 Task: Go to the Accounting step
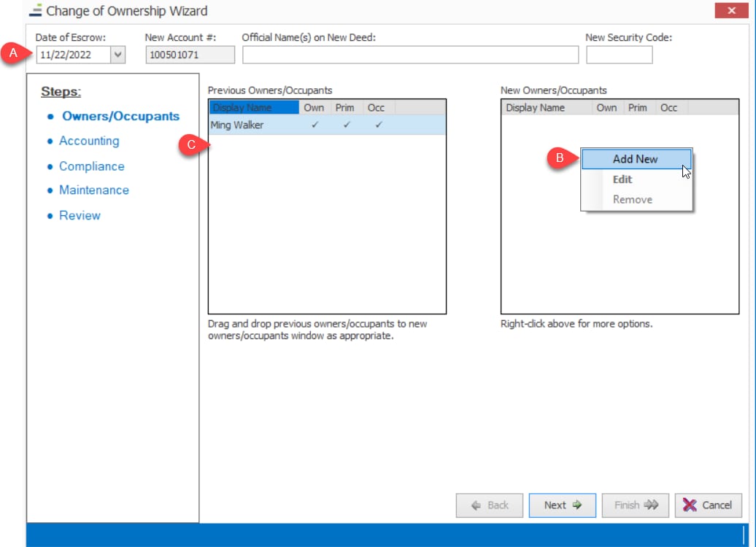tap(89, 141)
